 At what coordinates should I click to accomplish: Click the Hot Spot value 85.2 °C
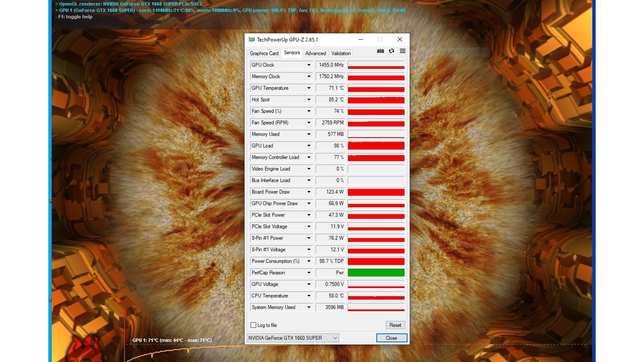click(x=330, y=100)
